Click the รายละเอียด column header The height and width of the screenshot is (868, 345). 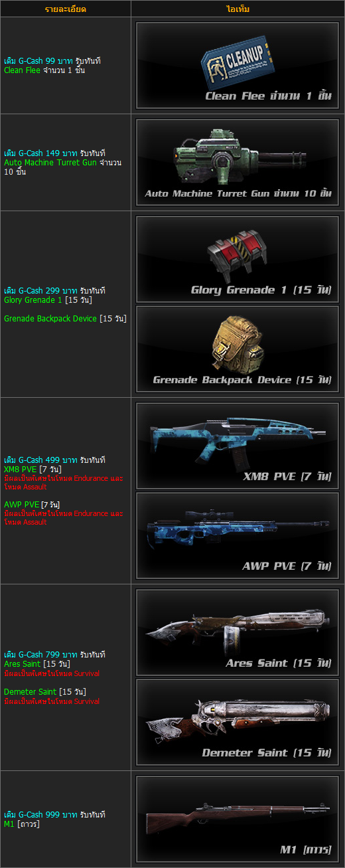(x=65, y=9)
